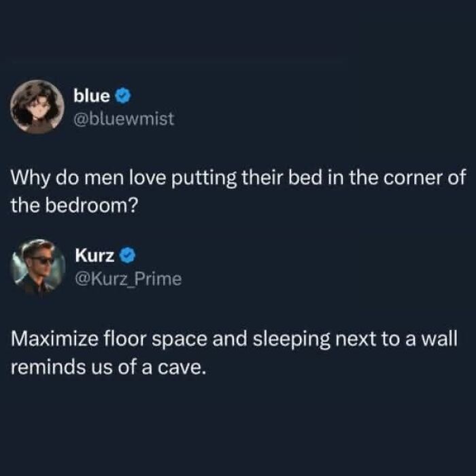Click the word "Why" in blue's tweet
Viewport: 476px width, 476px height.
click(30, 178)
